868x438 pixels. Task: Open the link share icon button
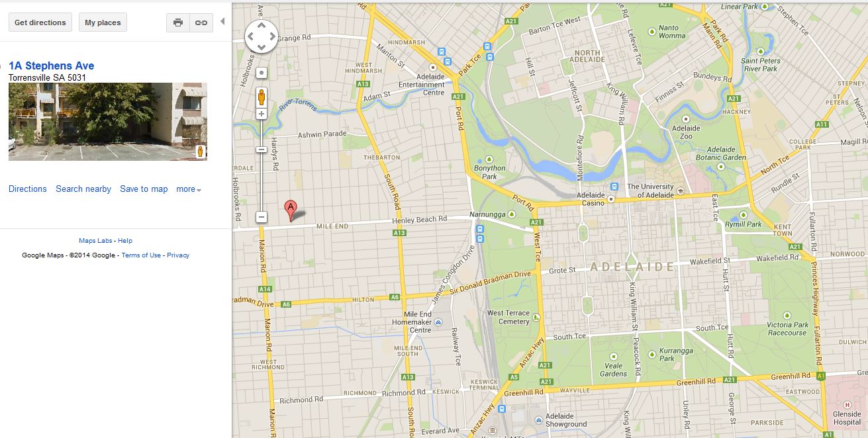click(x=201, y=22)
